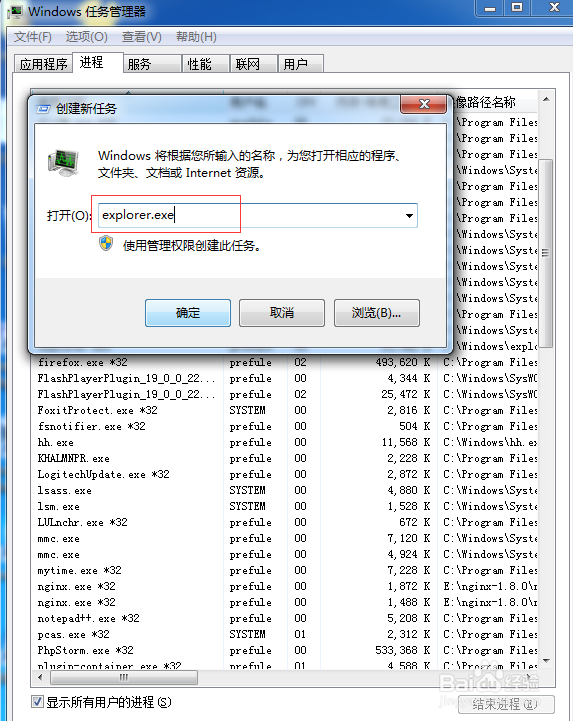Open the 文件(F) menu
This screenshot has height=721, width=573.
pos(32,37)
